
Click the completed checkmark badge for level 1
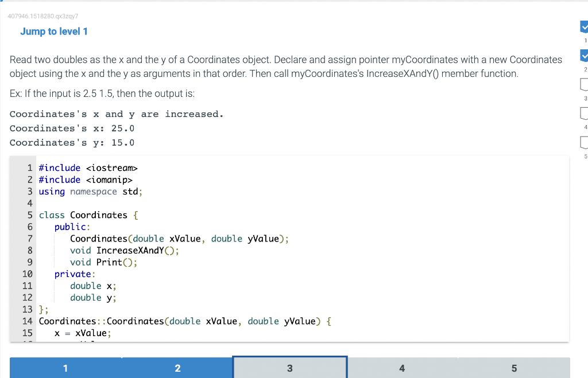[x=584, y=26]
